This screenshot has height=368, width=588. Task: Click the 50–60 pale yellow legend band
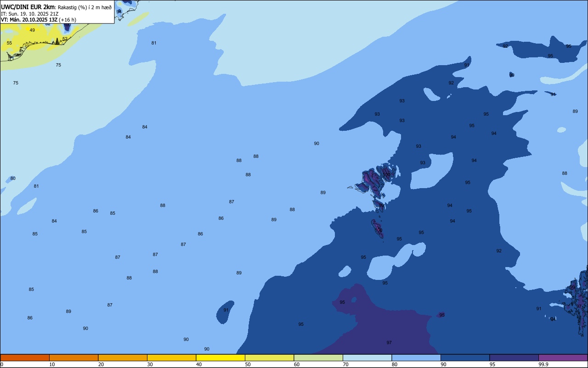269,357
